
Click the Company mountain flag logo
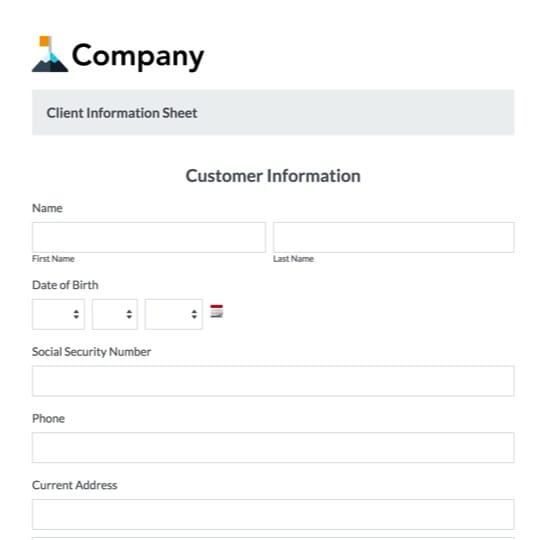tap(50, 54)
